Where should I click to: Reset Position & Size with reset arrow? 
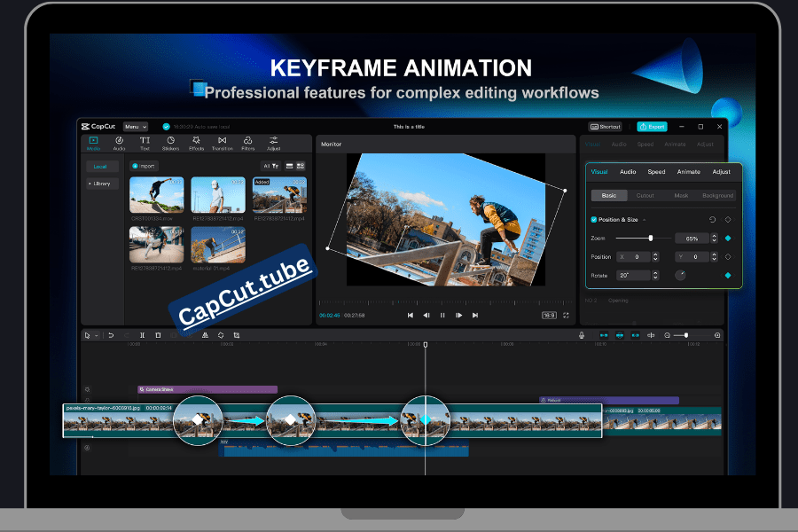click(713, 219)
